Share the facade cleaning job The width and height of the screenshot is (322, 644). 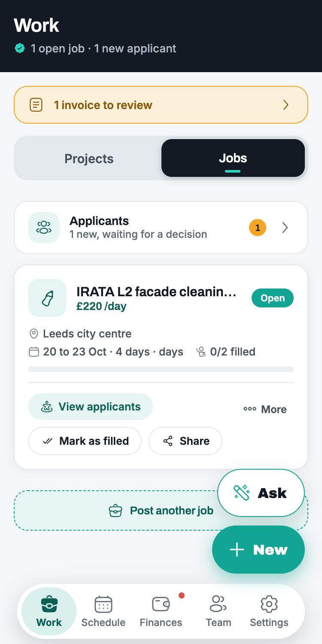pos(185,441)
